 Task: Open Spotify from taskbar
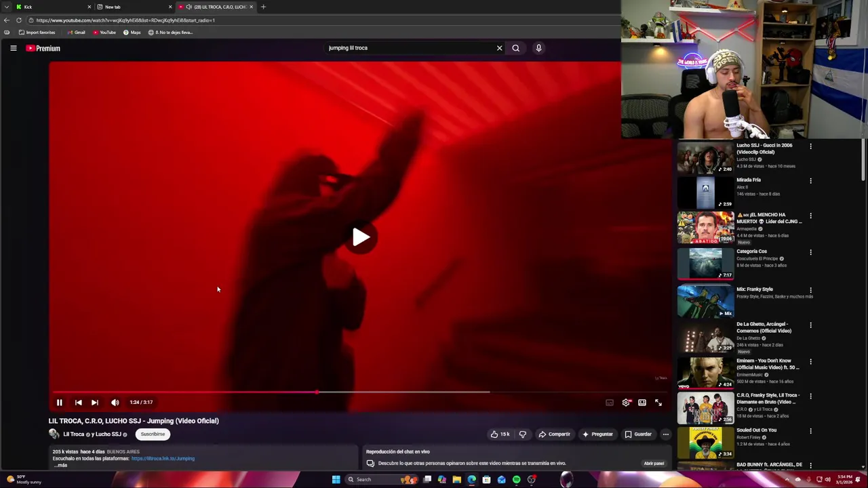point(517,480)
